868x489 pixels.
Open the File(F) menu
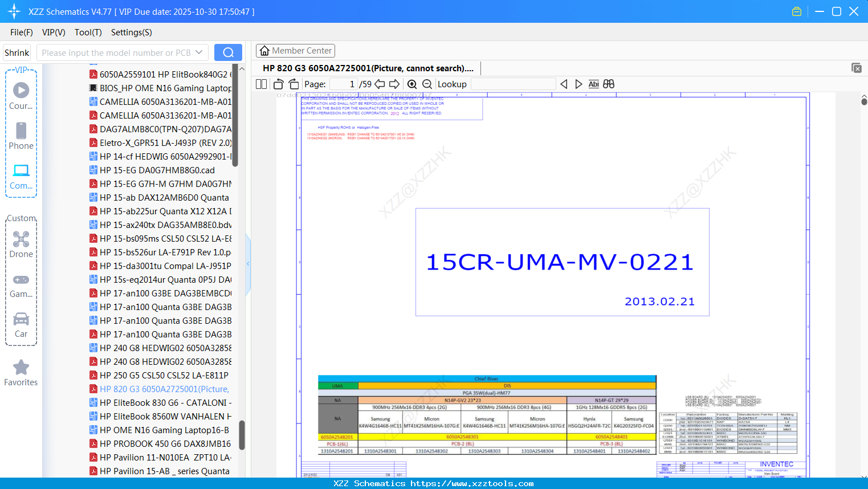coord(22,32)
